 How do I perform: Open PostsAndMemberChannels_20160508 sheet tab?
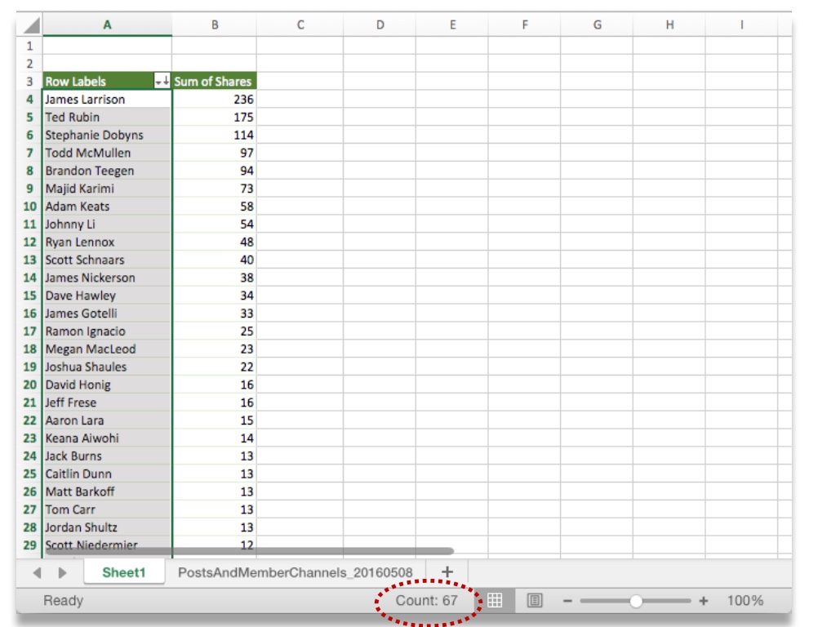[x=296, y=572]
